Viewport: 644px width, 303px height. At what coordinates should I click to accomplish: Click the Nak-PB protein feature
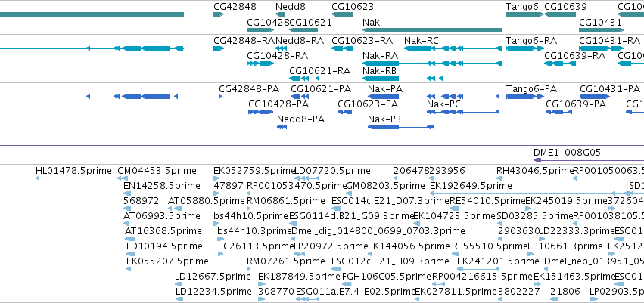click(401, 127)
